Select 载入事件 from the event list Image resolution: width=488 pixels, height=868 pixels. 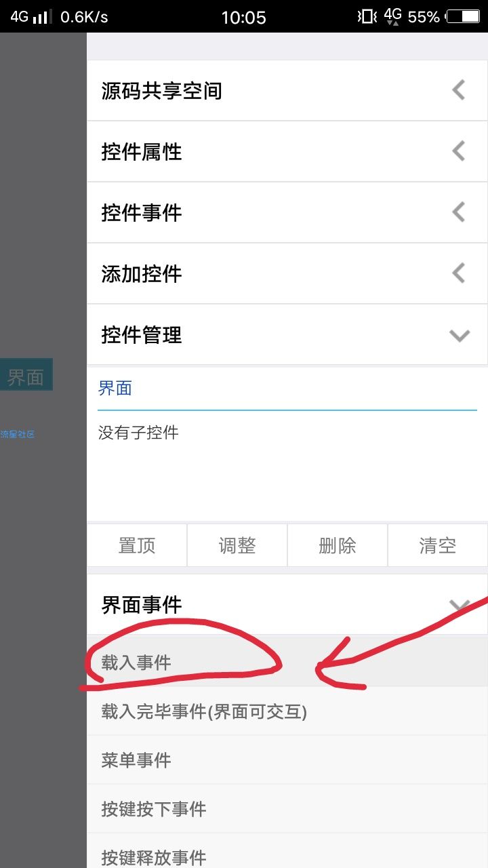click(287, 663)
